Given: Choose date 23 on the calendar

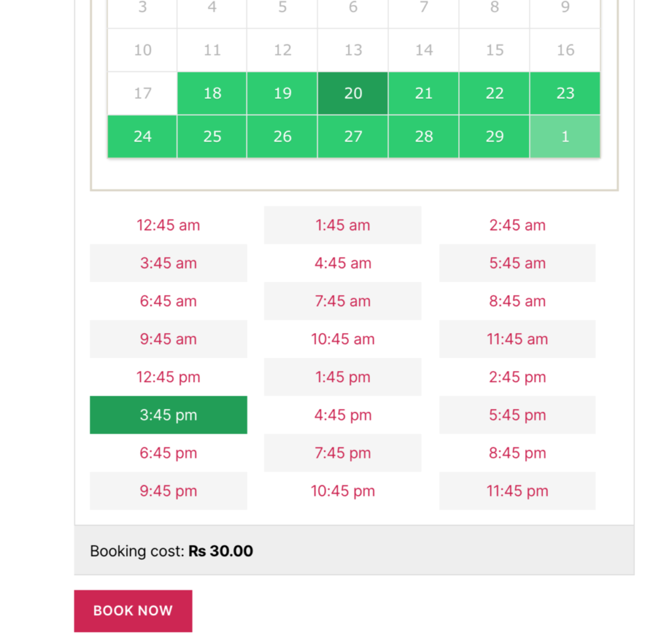Looking at the screenshot, I should pyautogui.click(x=564, y=93).
